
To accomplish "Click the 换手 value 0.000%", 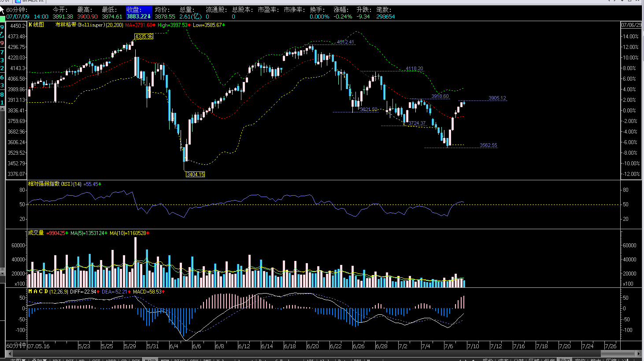I will (319, 17).
